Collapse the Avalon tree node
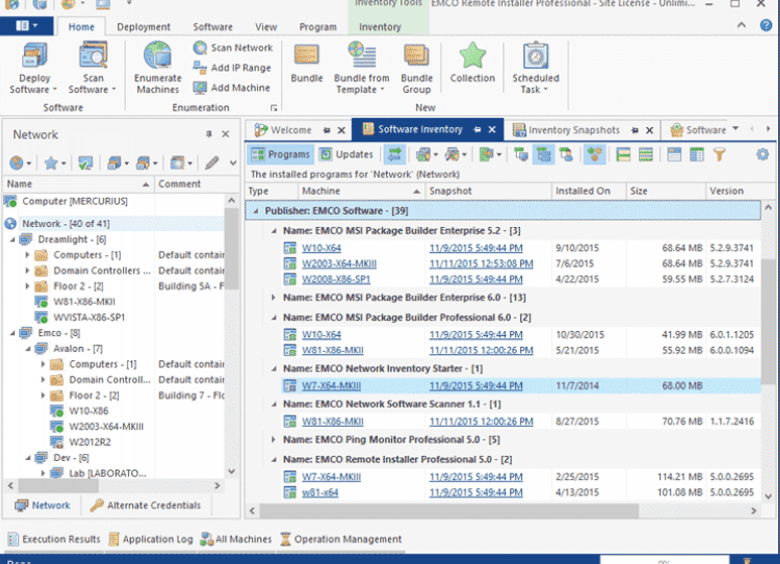This screenshot has width=780, height=564. (28, 349)
